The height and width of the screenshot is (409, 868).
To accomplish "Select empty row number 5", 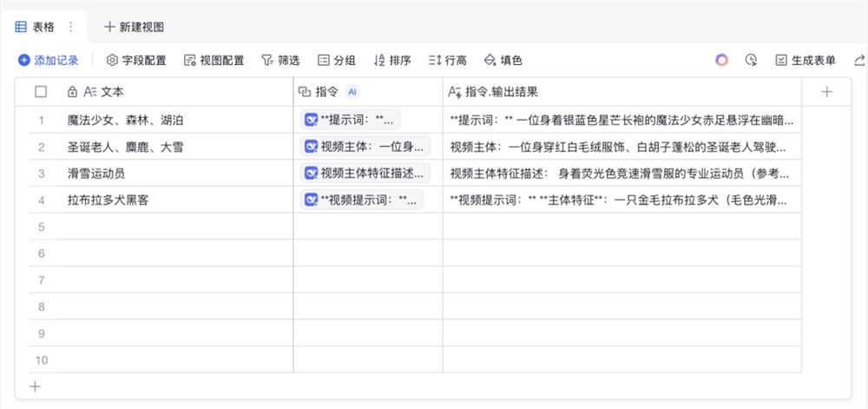I will [x=41, y=227].
